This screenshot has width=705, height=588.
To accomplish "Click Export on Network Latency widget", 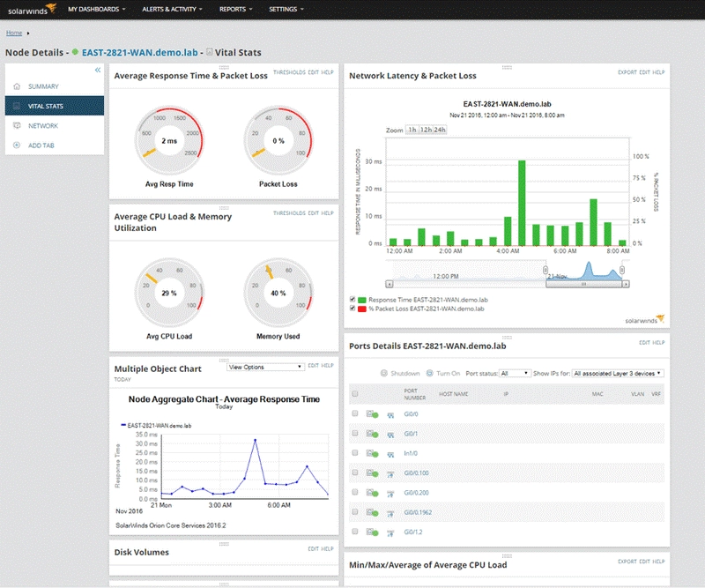I will click(x=627, y=72).
